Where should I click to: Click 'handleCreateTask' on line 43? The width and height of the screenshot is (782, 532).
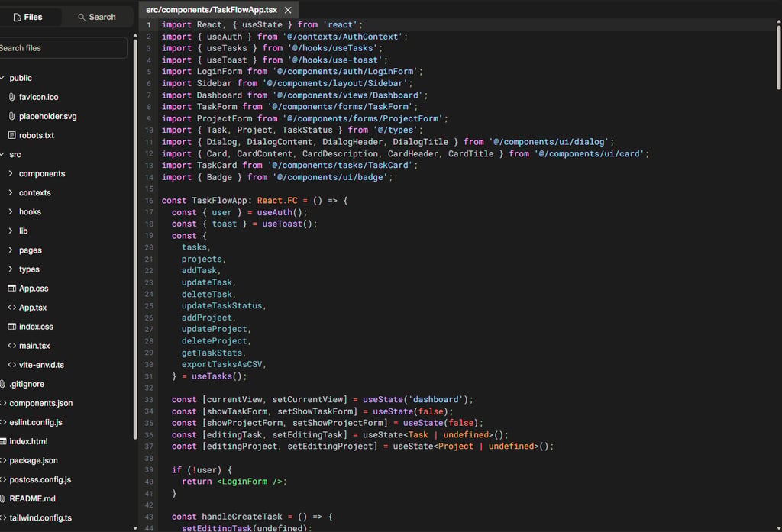pyautogui.click(x=242, y=517)
